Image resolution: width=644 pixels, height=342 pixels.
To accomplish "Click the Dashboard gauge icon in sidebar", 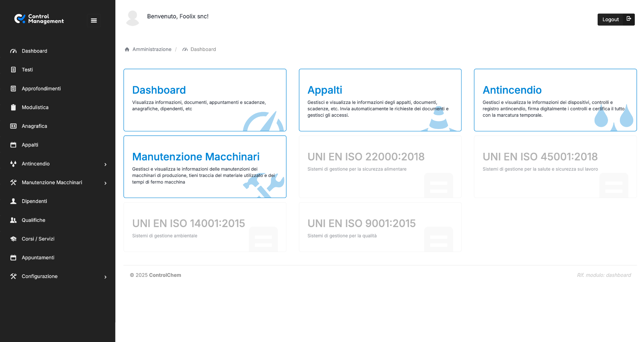I will 13,51.
